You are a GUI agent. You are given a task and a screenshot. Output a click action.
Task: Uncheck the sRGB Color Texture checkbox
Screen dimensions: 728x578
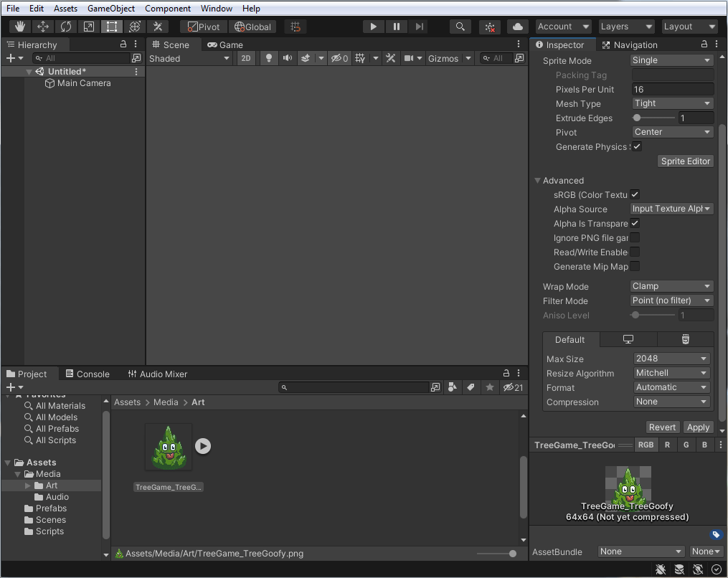tap(634, 194)
